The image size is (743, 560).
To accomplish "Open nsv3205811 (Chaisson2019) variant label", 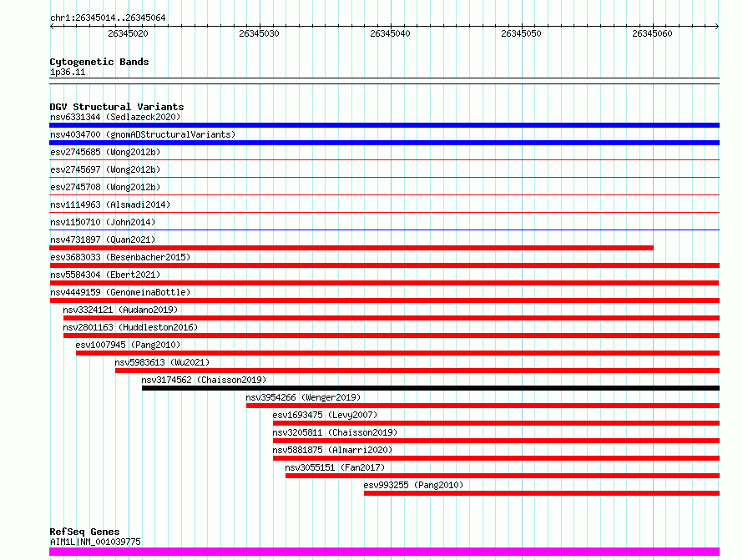I will 335,432.
